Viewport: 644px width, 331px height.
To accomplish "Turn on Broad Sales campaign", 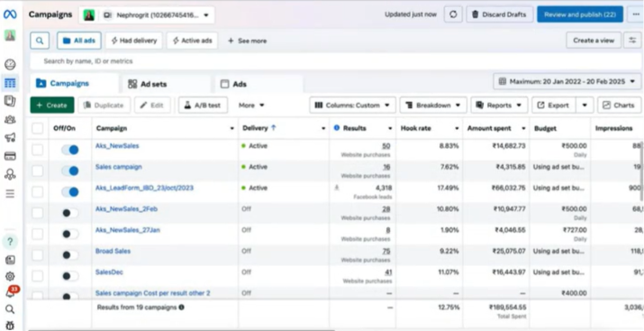I will [70, 255].
